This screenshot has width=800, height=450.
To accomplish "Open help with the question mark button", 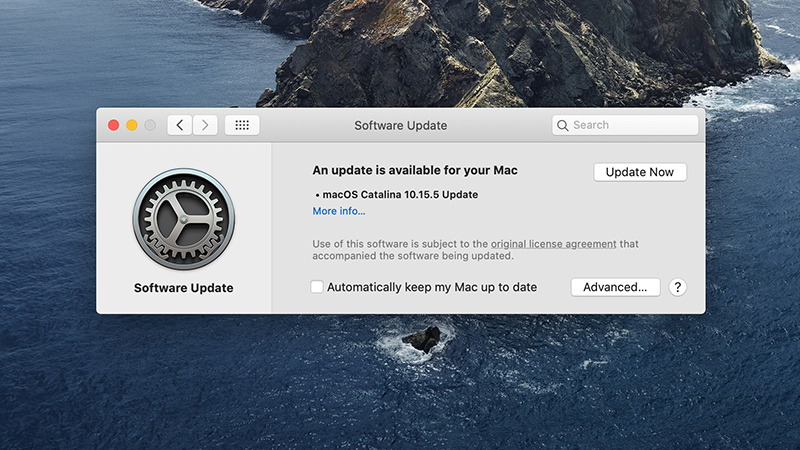I will tap(678, 287).
